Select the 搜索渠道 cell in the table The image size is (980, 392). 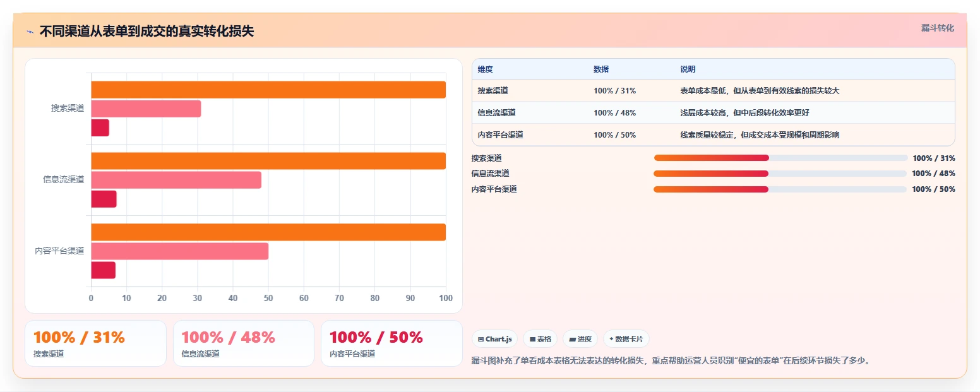click(x=493, y=91)
